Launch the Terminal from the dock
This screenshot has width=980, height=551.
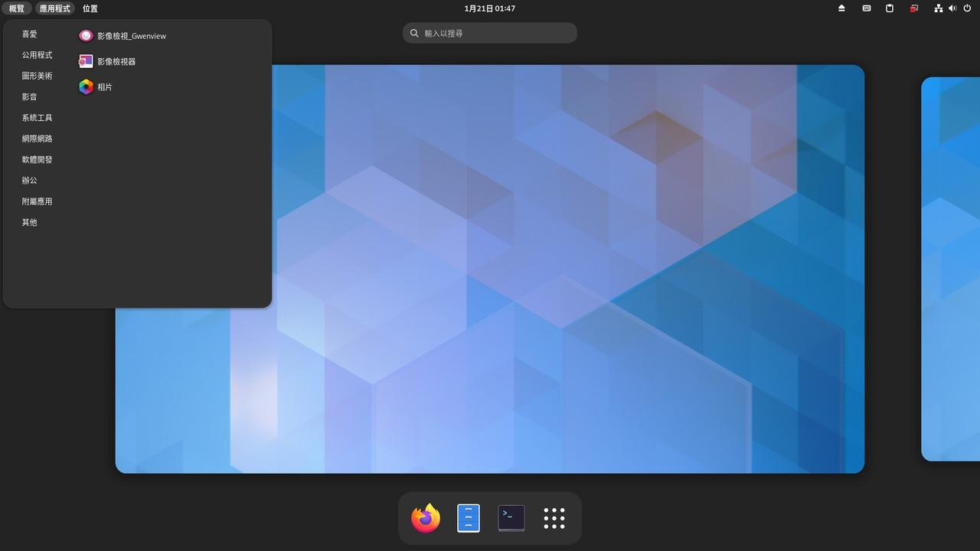pyautogui.click(x=511, y=517)
